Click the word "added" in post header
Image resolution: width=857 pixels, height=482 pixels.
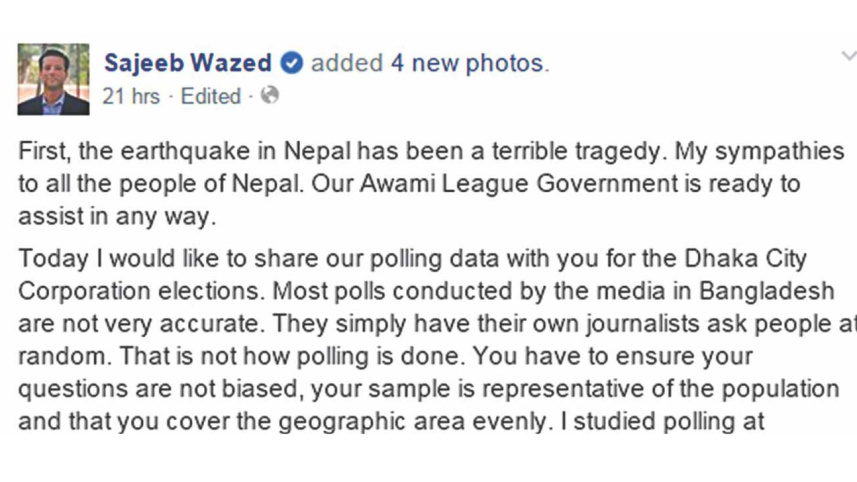click(x=347, y=64)
